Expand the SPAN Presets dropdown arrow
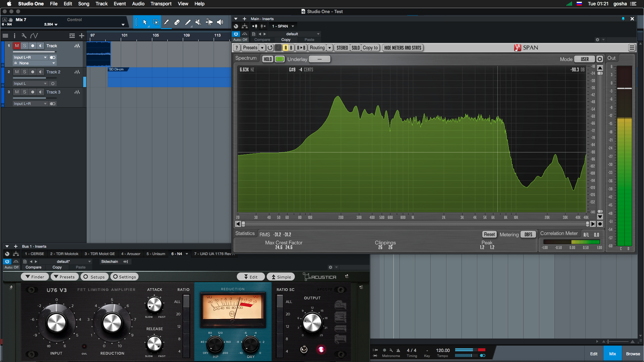 click(x=262, y=48)
